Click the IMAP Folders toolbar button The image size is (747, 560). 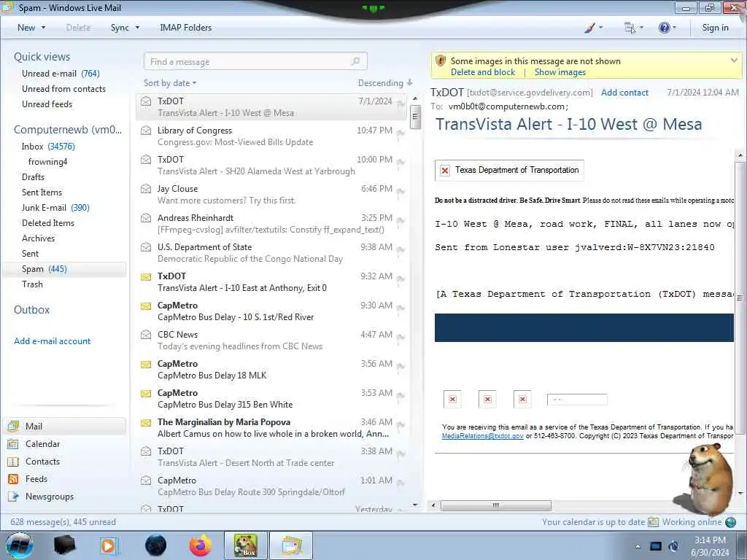point(186,28)
